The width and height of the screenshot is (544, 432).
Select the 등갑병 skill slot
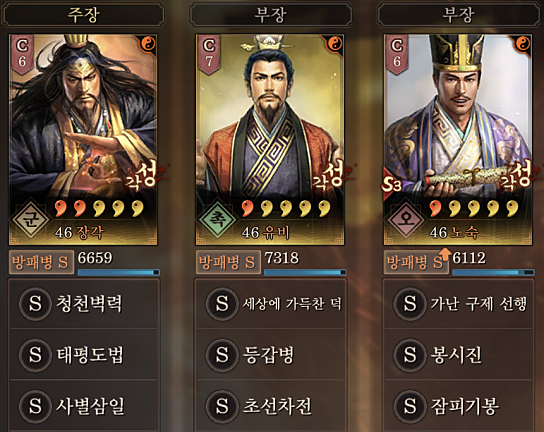(271, 355)
